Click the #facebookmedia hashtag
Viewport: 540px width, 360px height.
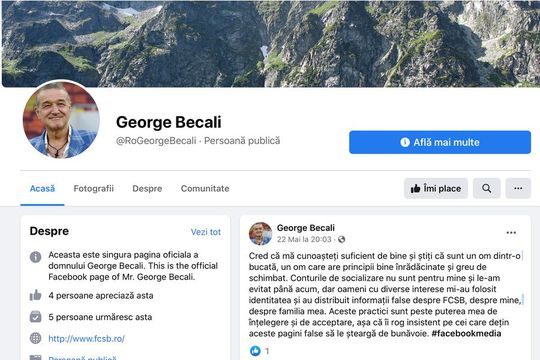[x=466, y=333]
